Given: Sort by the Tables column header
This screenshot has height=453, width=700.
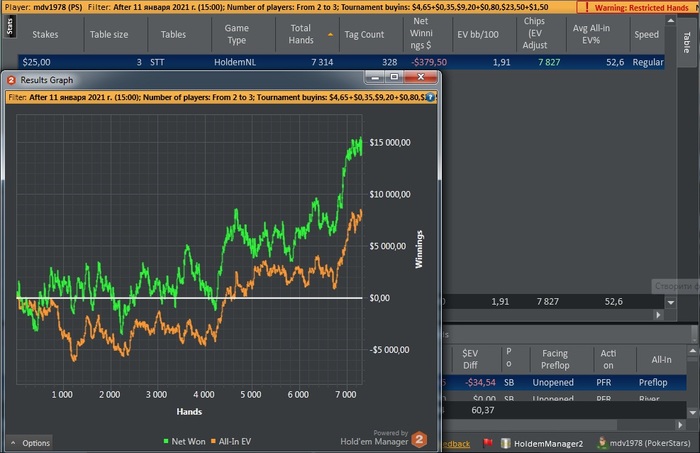Looking at the screenshot, I should (173, 34).
